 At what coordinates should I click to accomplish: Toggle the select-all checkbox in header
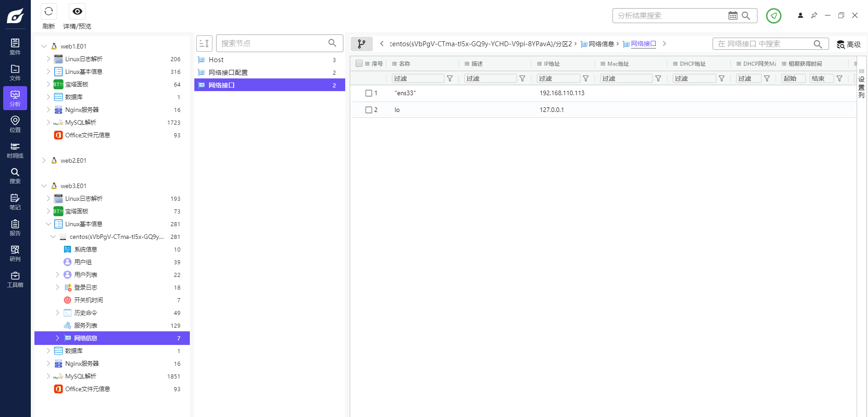359,63
